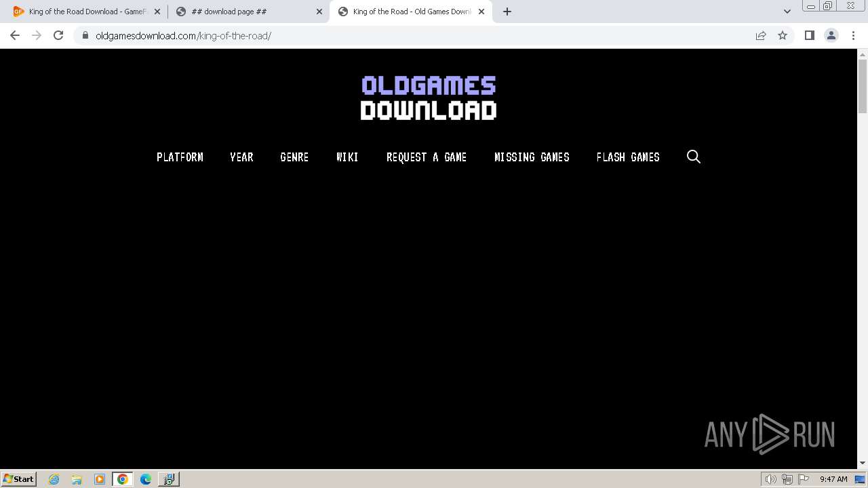The image size is (868, 488).
Task: Click the page vertical scrollbar thumb
Action: pyautogui.click(x=863, y=86)
